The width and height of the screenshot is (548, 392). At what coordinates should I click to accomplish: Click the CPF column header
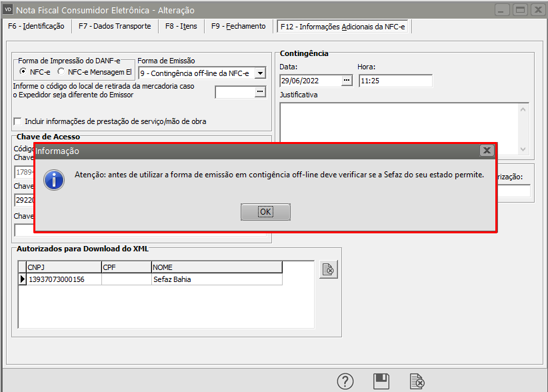[127, 267]
